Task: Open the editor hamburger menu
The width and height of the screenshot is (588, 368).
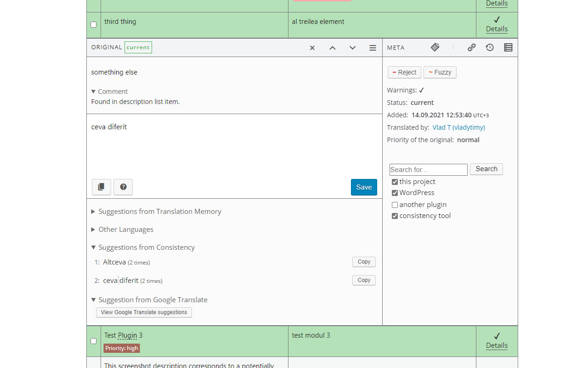Action: pyautogui.click(x=373, y=48)
